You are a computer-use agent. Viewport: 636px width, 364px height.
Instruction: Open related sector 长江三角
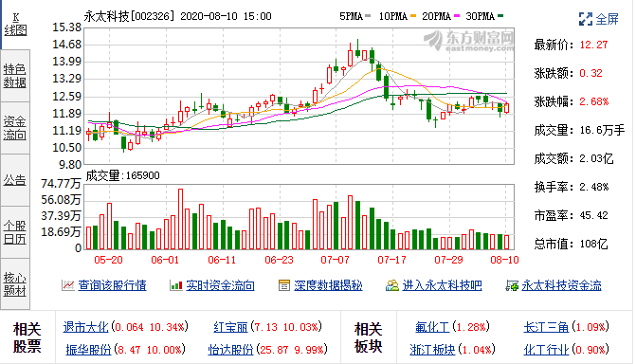coord(546,327)
